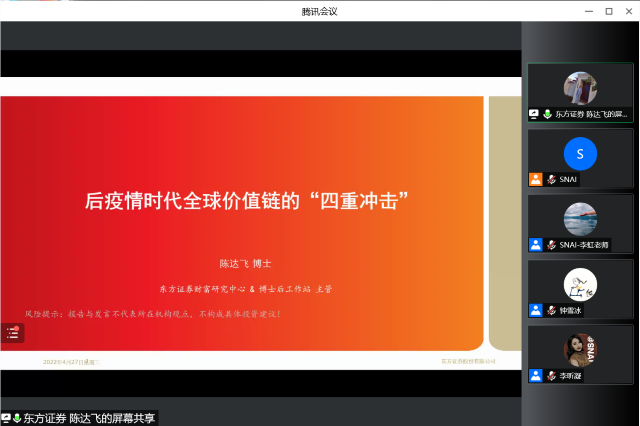Click screen-share icon in bottom status label
The image size is (640, 426).
(6, 418)
